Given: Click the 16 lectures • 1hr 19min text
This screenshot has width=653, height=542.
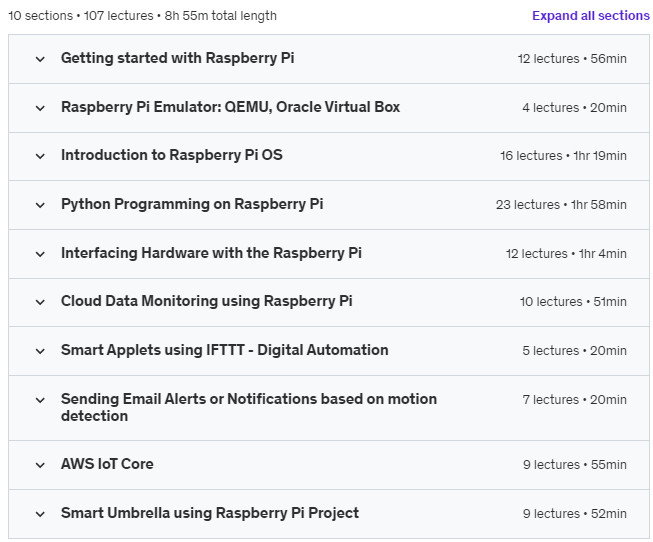Looking at the screenshot, I should (563, 156).
